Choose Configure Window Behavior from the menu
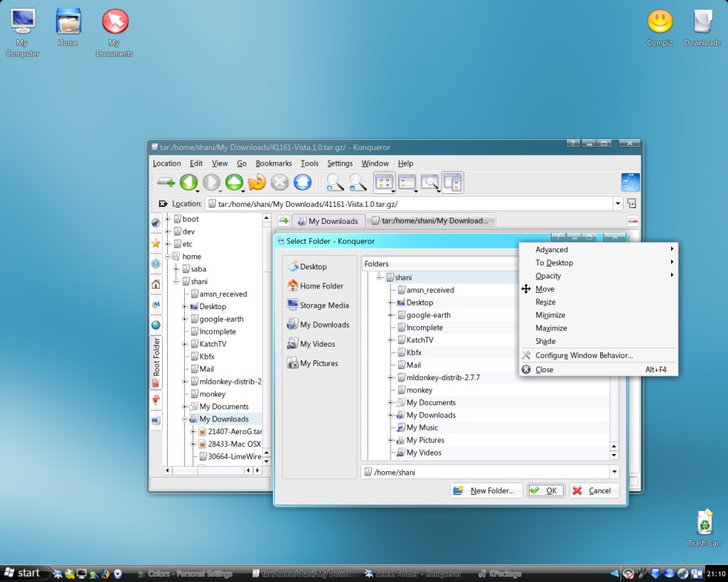 pos(598,355)
